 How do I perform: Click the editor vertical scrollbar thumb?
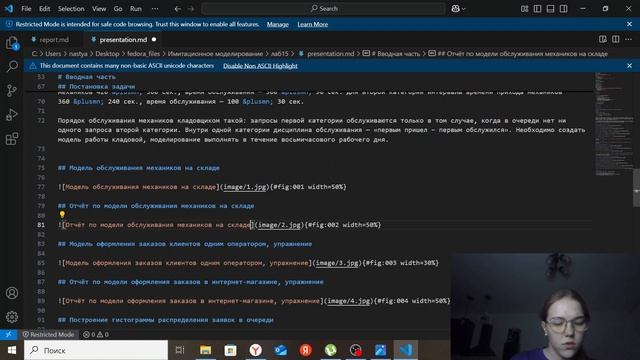(636, 188)
